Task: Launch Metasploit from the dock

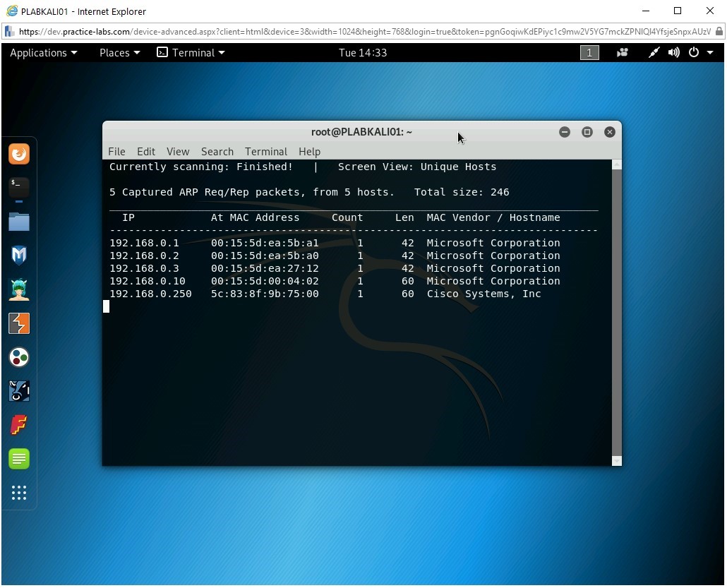Action: [x=19, y=255]
